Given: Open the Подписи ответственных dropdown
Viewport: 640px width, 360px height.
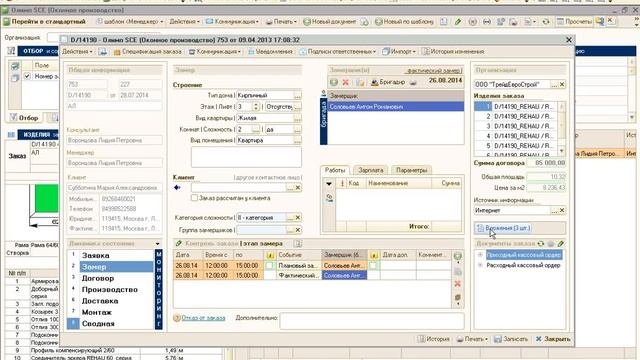Looking at the screenshot, I should (x=338, y=52).
